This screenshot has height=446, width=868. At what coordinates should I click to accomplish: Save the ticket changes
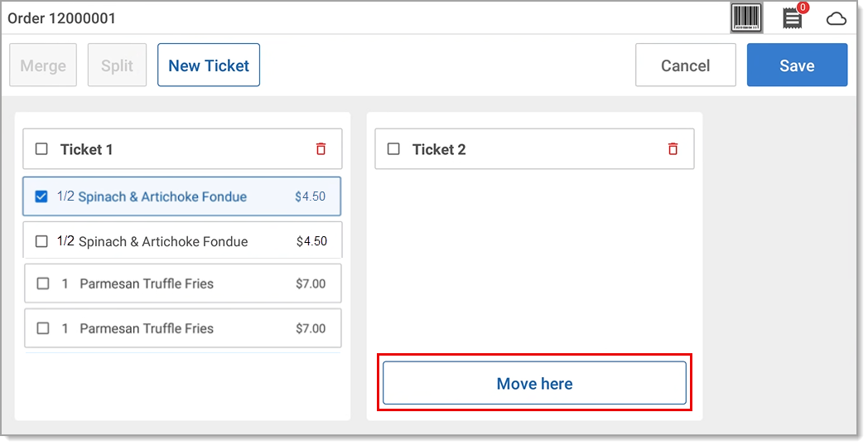point(797,65)
